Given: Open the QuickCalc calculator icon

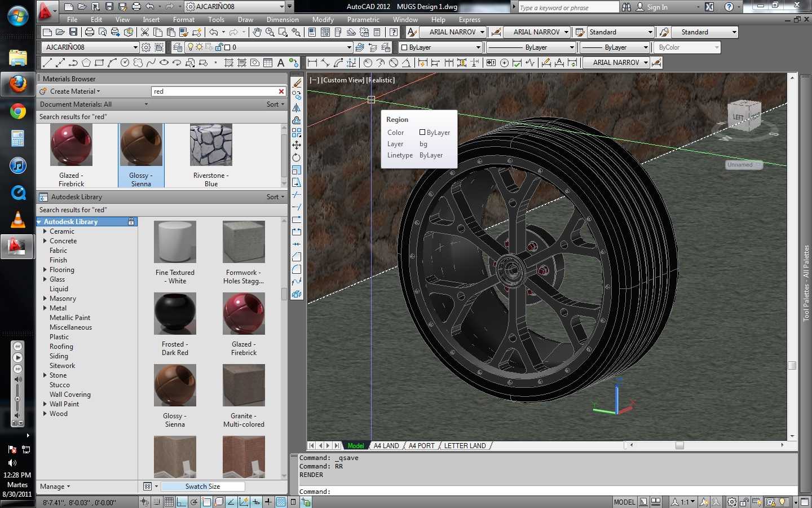Looking at the screenshot, I should (377, 32).
